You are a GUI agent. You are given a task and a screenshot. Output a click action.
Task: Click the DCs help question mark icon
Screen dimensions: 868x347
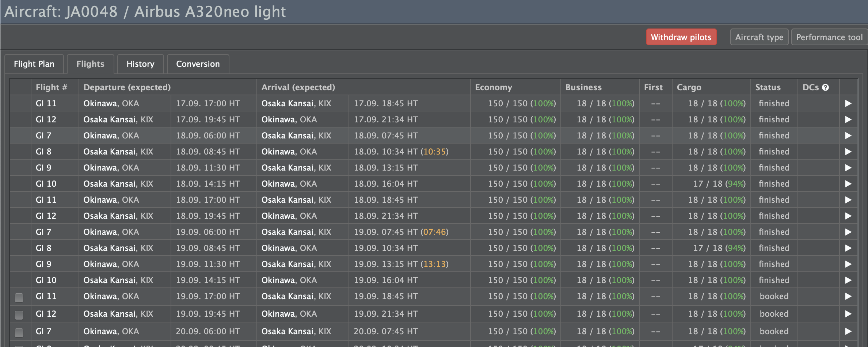click(825, 88)
